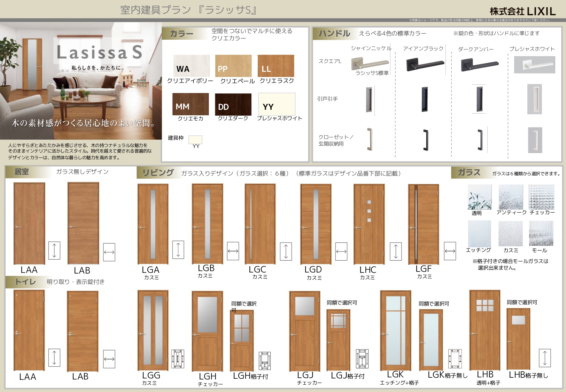Choose the WA クリエアイボリー color swatch
Viewport: 566px width, 392px height.
[x=192, y=66]
